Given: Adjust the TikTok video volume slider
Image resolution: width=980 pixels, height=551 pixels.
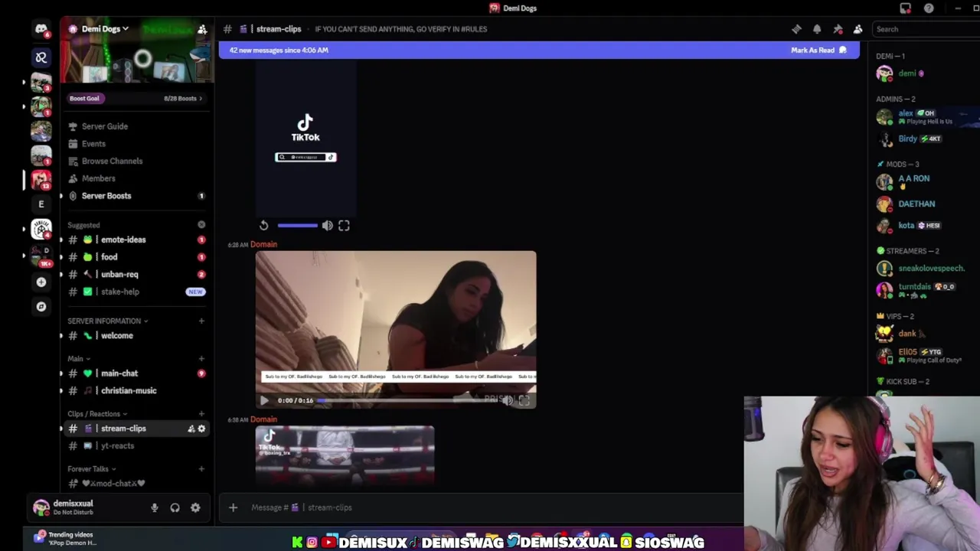Looking at the screenshot, I should [x=298, y=225].
